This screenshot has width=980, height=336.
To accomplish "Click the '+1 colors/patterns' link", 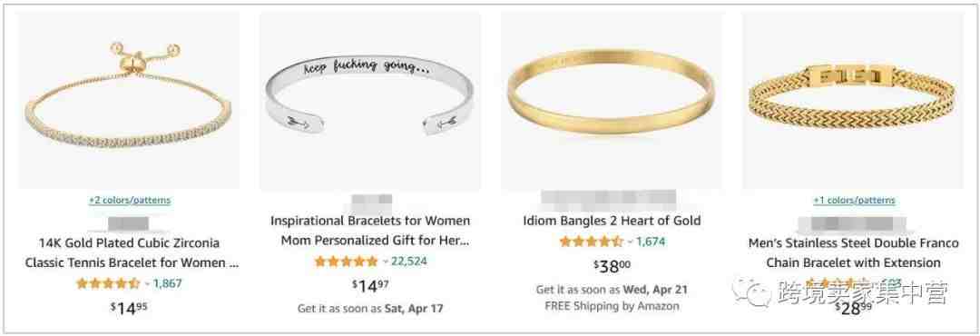I will pos(854,200).
